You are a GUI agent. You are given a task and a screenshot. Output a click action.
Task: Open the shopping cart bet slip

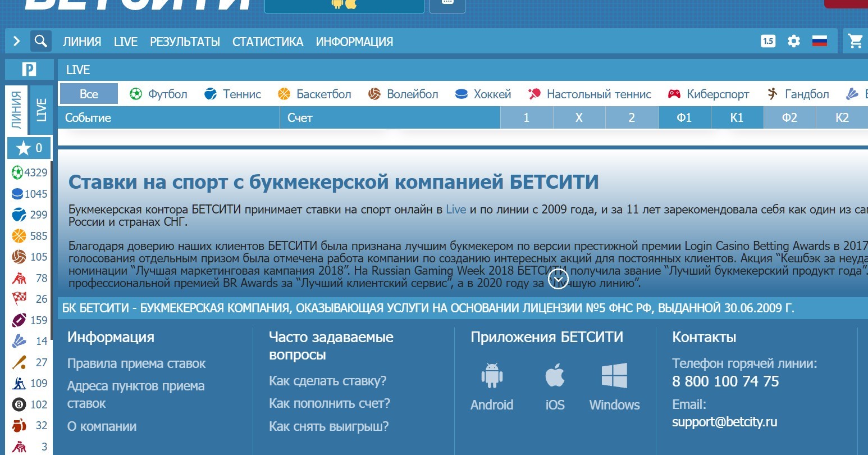[x=856, y=41]
